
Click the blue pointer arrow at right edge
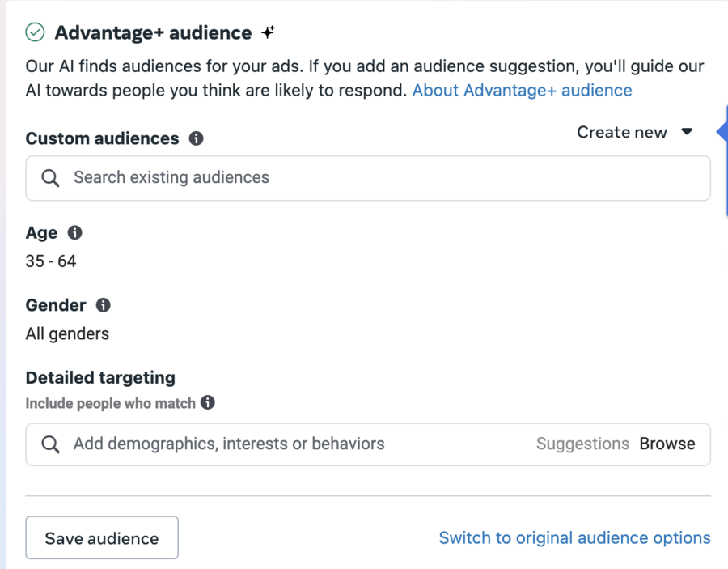(x=722, y=133)
